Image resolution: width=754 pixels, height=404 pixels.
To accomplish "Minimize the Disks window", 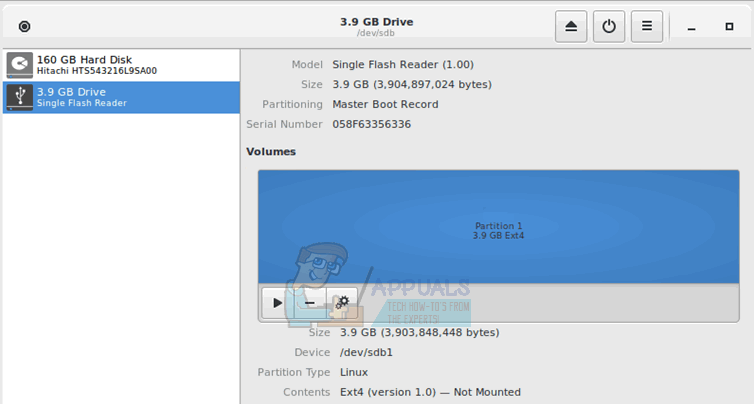I will click(x=691, y=27).
